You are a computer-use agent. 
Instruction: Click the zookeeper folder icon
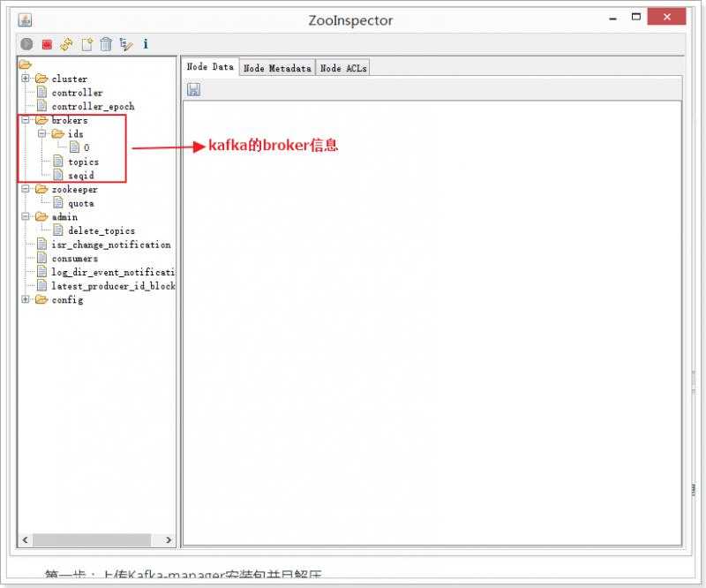click(x=41, y=189)
